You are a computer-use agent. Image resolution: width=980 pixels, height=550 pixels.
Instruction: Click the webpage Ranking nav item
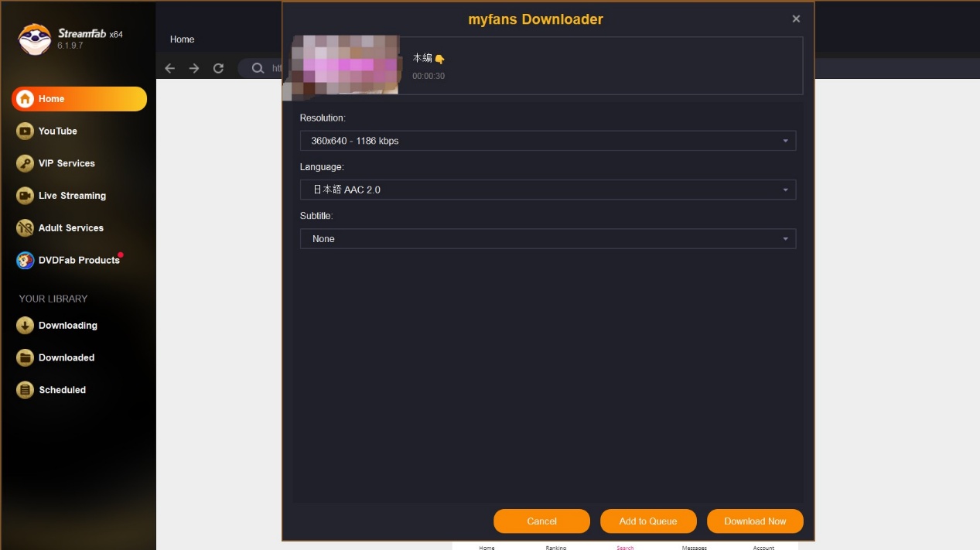[x=556, y=547]
